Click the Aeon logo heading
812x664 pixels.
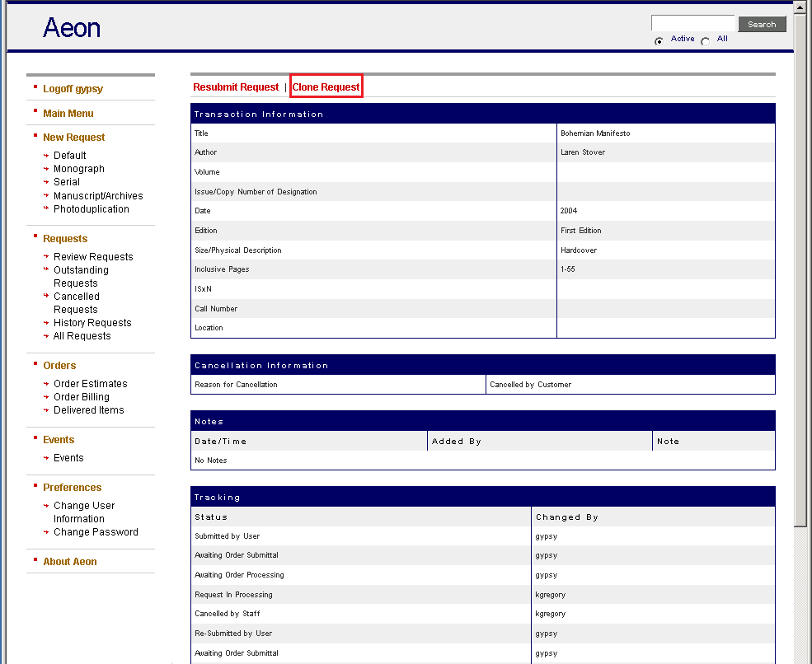72,28
